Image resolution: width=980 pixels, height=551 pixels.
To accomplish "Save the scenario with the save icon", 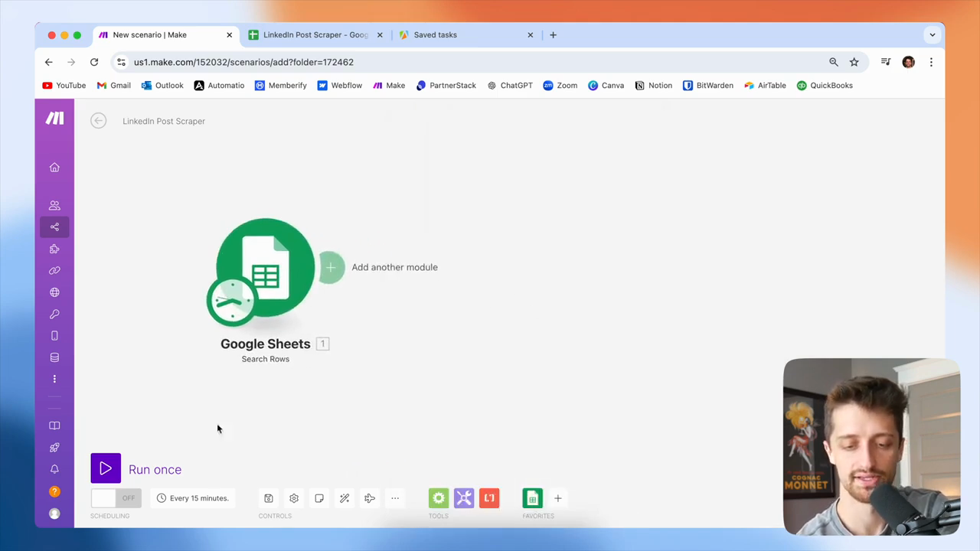I will point(269,498).
